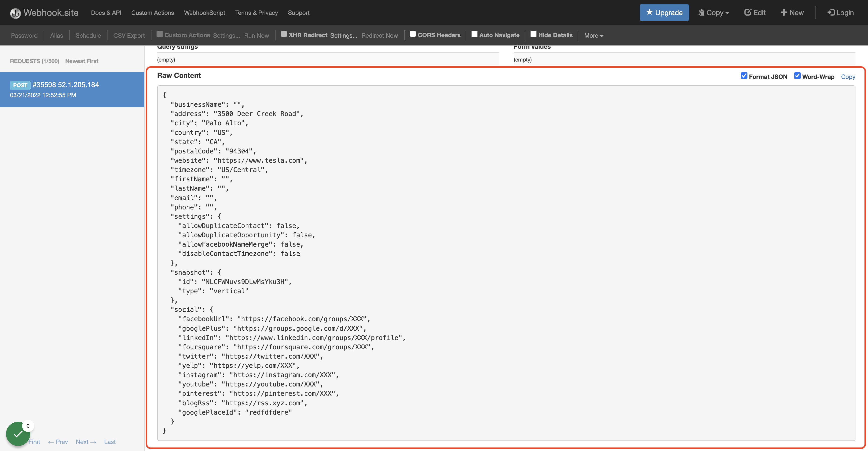The image size is (868, 451).
Task: Copy the raw content via Copy link
Action: [x=848, y=77]
